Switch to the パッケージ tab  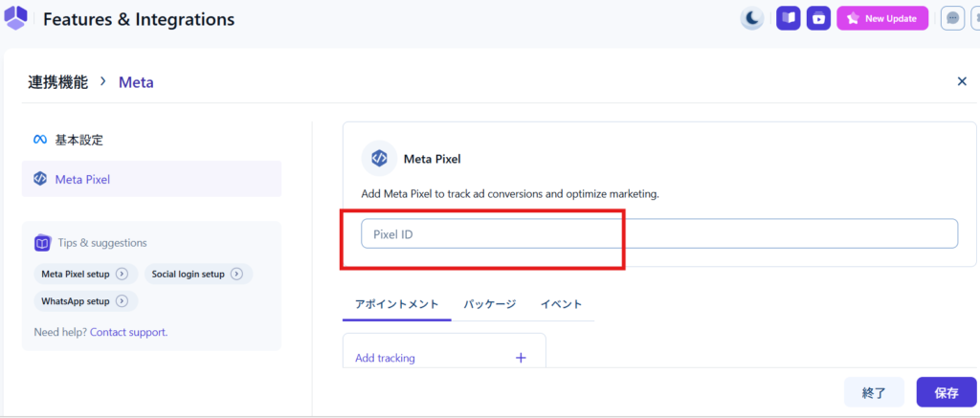[490, 304]
